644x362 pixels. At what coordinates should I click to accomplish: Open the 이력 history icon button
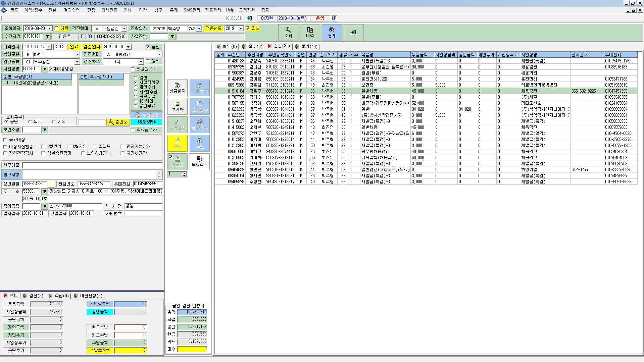(310, 32)
